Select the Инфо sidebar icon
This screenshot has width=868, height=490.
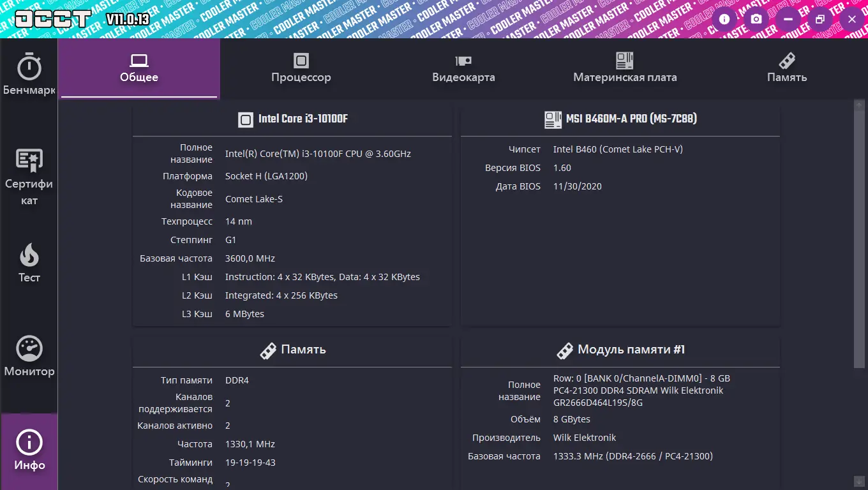(29, 443)
